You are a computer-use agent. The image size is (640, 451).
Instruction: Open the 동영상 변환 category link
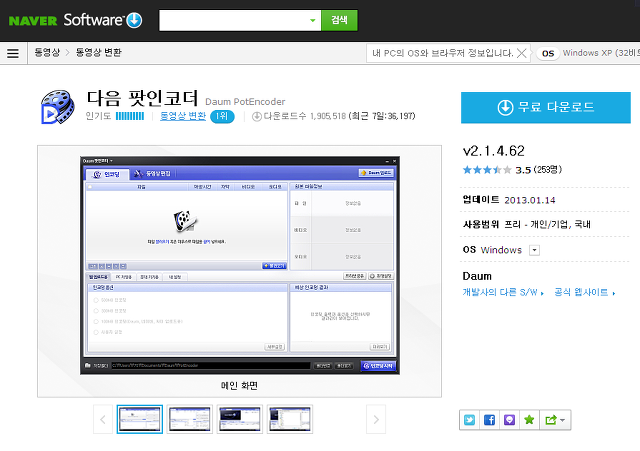click(x=182, y=116)
